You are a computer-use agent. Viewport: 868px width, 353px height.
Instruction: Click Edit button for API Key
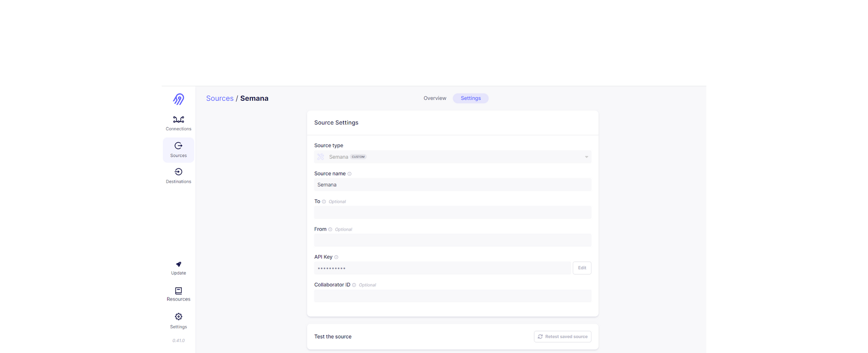[x=582, y=268]
